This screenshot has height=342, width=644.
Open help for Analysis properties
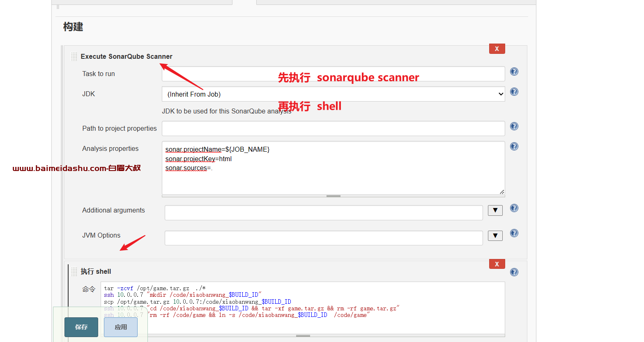514,146
